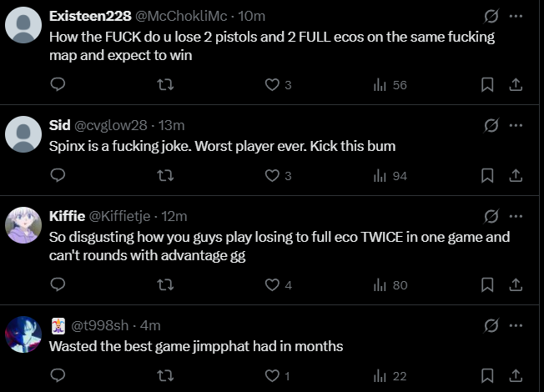Open more options menu on Kiffie's tweet
Screen dimensions: 544x392
click(x=516, y=216)
